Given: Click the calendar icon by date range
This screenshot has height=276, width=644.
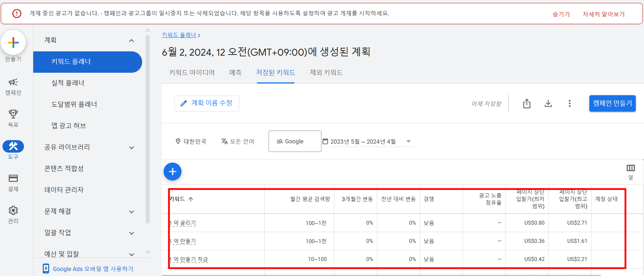Looking at the screenshot, I should [x=325, y=141].
